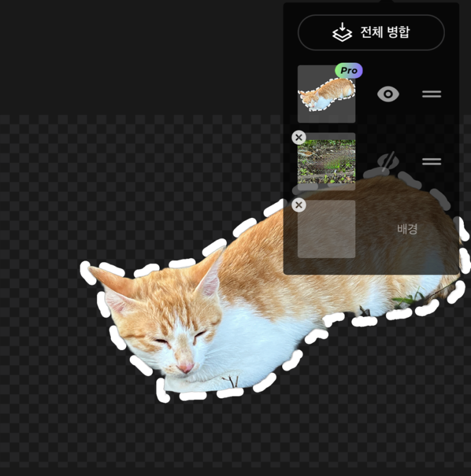Screen dimensions: 471x476
Task: Select the cat cutout layer thumbnail
Action: (x=327, y=94)
